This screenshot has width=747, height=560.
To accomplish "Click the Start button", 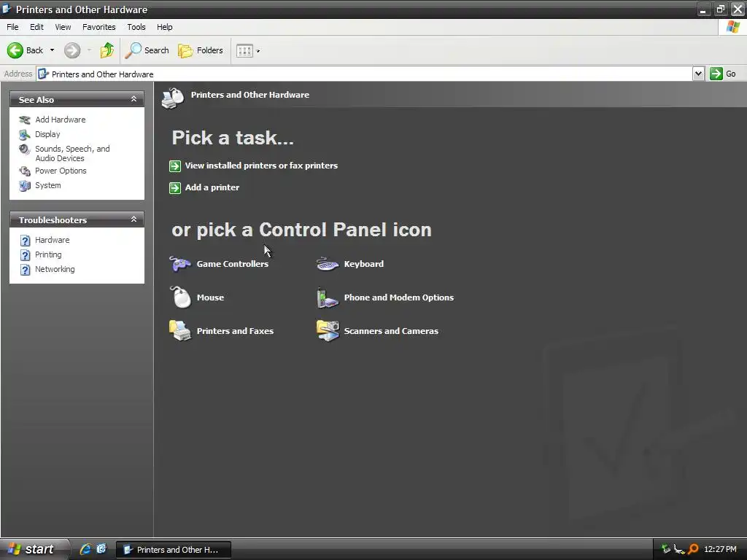I will (34, 549).
